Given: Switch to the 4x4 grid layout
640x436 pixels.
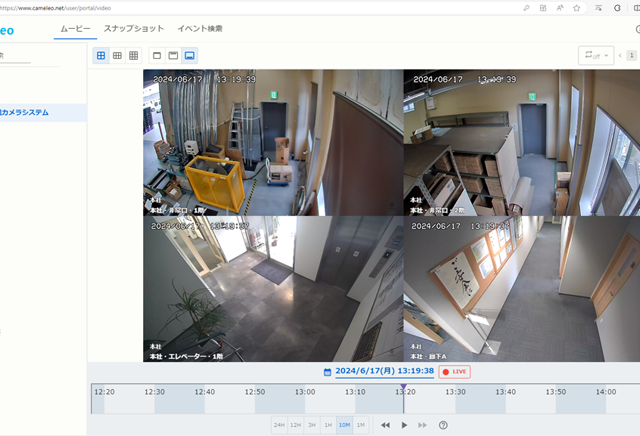Looking at the screenshot, I should (x=133, y=56).
